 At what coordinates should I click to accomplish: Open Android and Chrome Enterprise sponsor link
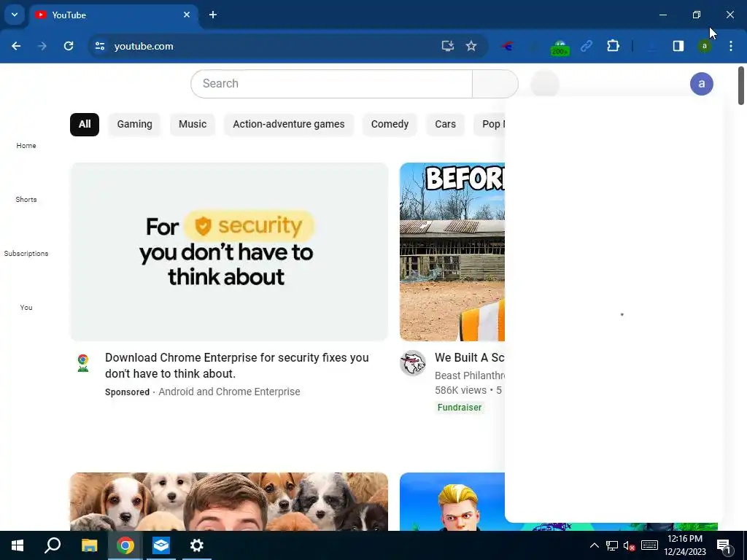(229, 392)
